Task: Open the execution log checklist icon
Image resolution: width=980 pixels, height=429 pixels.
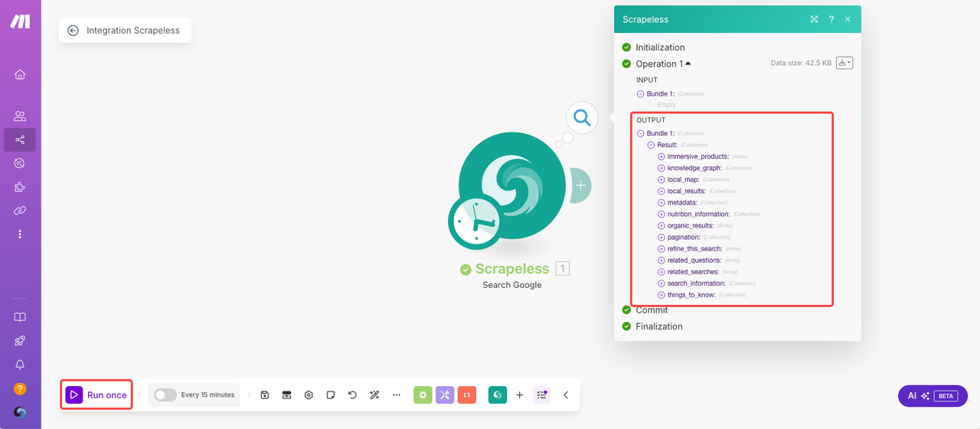Action: [542, 395]
